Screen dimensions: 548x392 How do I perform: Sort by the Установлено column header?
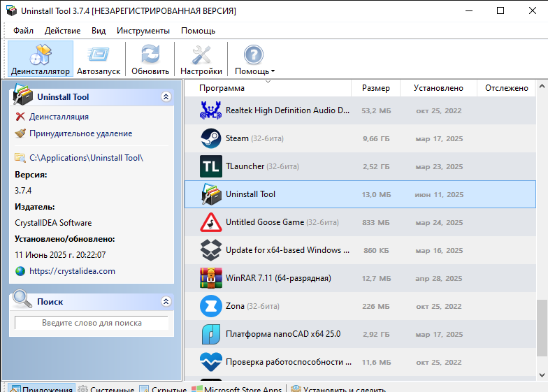tap(439, 88)
